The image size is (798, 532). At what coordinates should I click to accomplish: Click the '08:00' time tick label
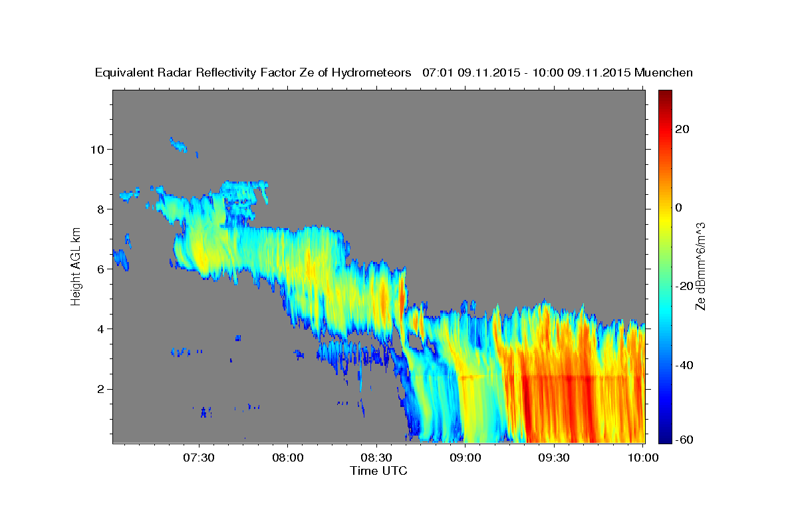pos(289,458)
